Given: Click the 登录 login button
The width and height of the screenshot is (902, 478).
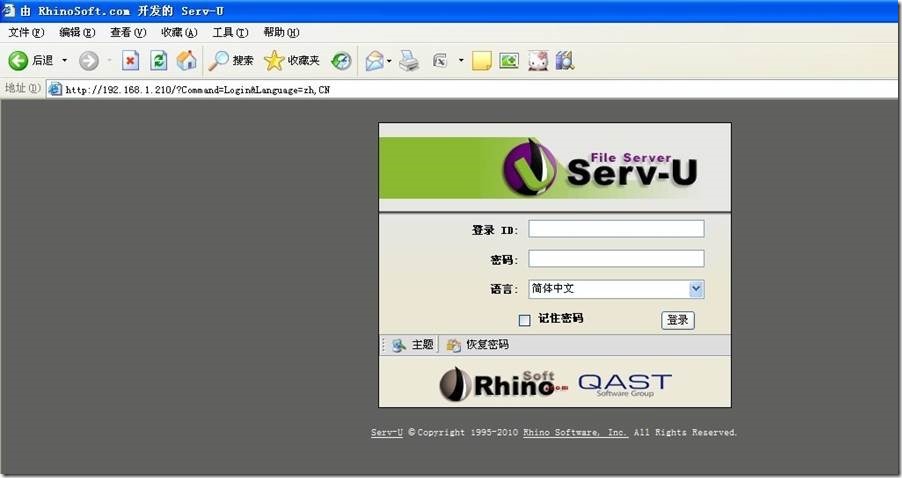Looking at the screenshot, I should coord(678,320).
